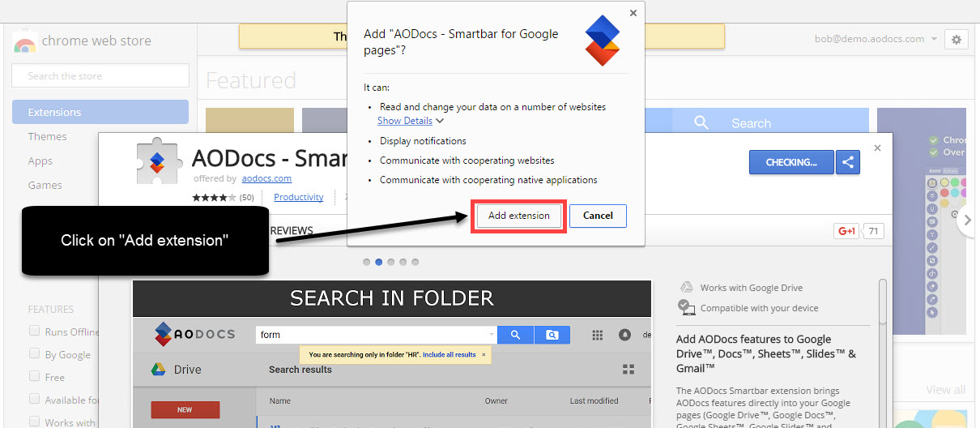Click the search-in-folder icon in screenshot
The height and width of the screenshot is (428, 980).
pyautogui.click(x=552, y=335)
